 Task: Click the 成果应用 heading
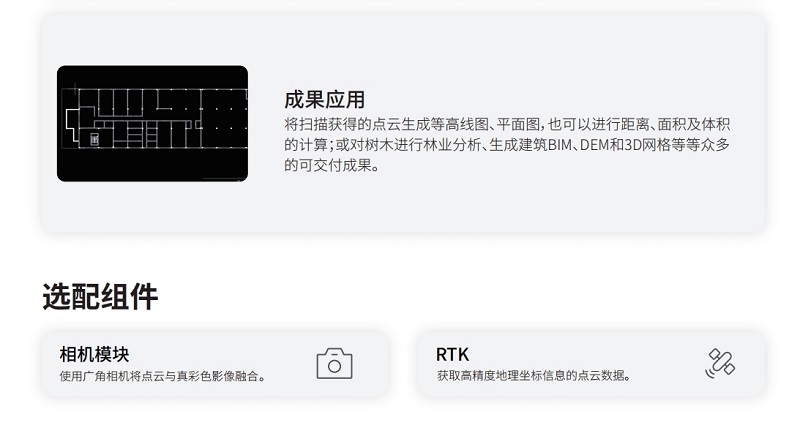click(324, 100)
